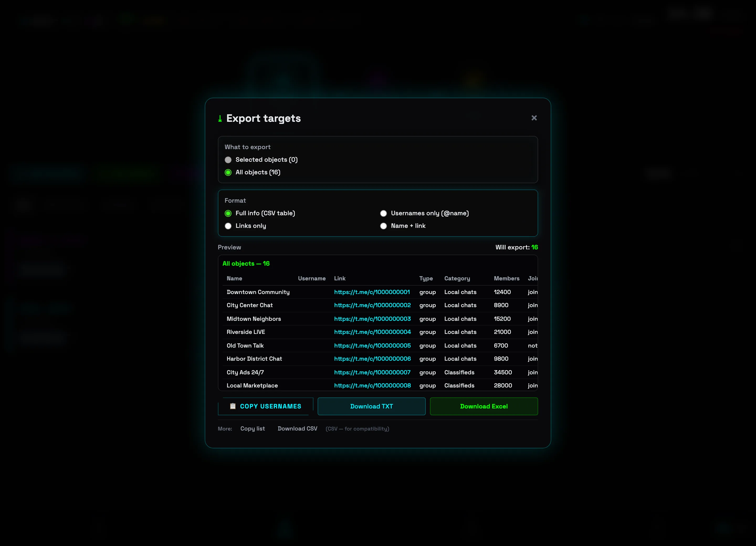
Task: Click the Midtown Neighbors name cell
Action: 254,319
